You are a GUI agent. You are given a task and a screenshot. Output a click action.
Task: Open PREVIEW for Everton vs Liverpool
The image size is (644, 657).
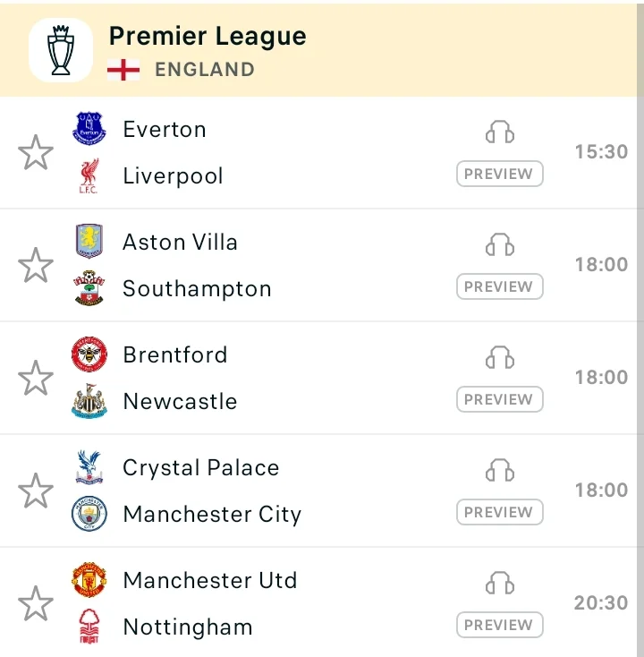[499, 174]
